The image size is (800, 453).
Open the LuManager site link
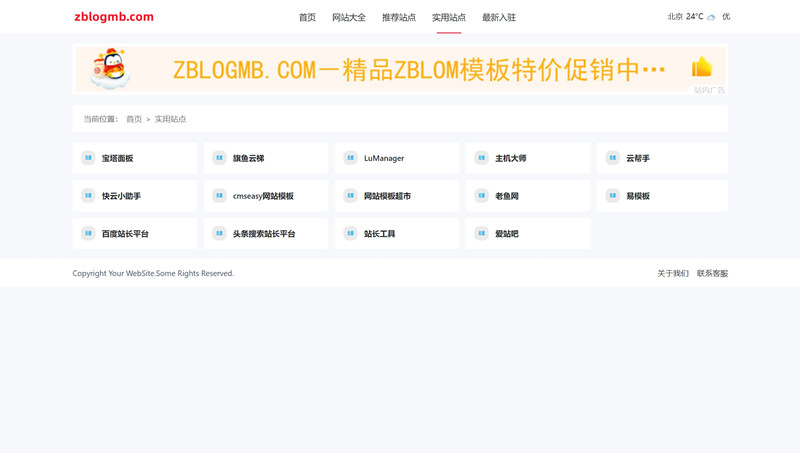click(x=384, y=158)
